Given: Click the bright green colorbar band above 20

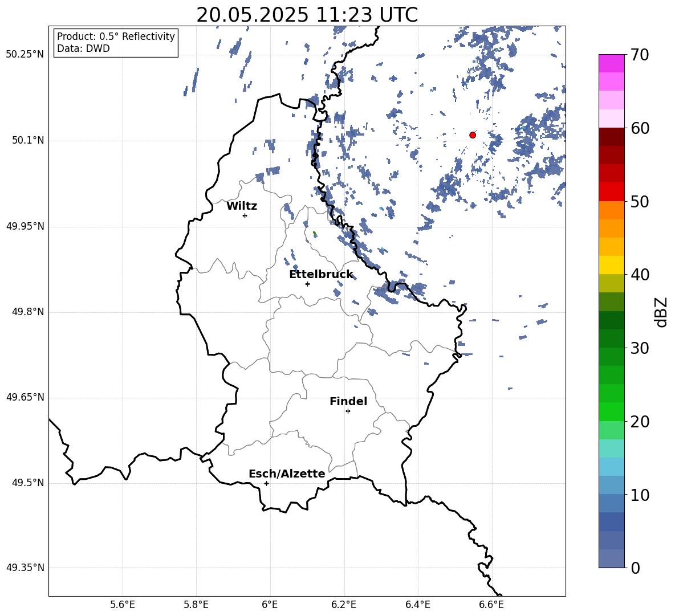Looking at the screenshot, I should point(612,411).
